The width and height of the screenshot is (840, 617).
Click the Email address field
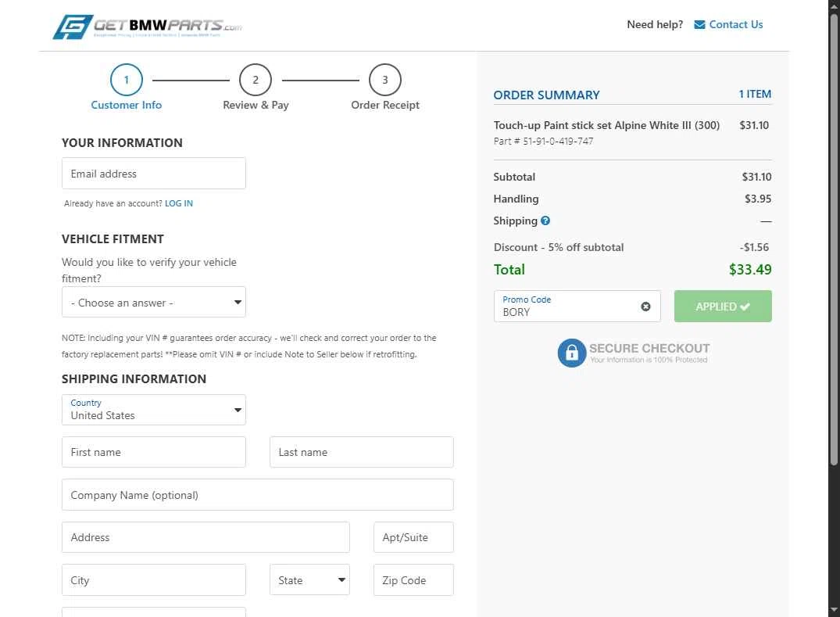click(154, 173)
